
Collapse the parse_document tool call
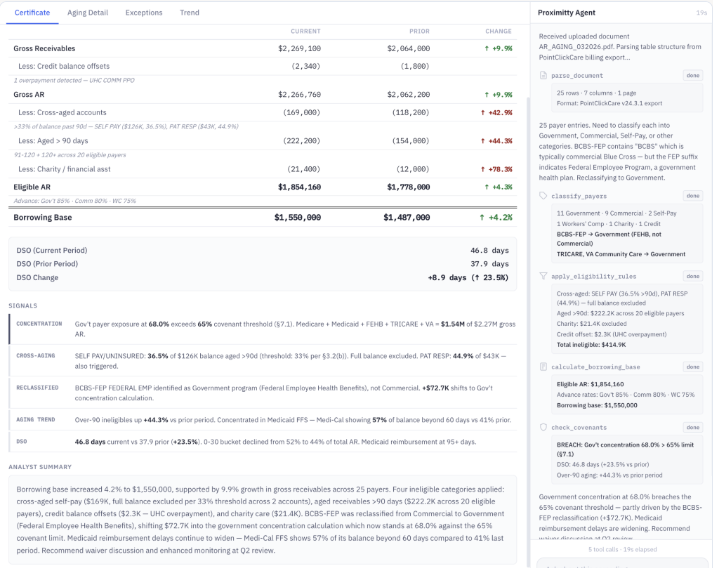tap(692, 75)
